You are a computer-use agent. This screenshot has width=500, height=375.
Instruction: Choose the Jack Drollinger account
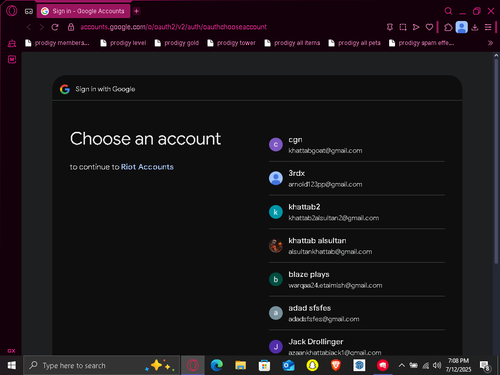[357, 343]
